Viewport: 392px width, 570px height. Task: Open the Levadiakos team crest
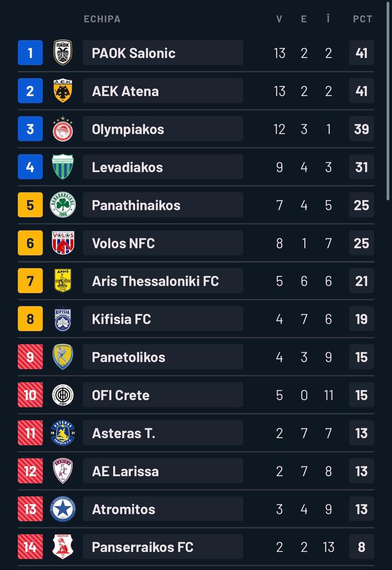click(62, 166)
